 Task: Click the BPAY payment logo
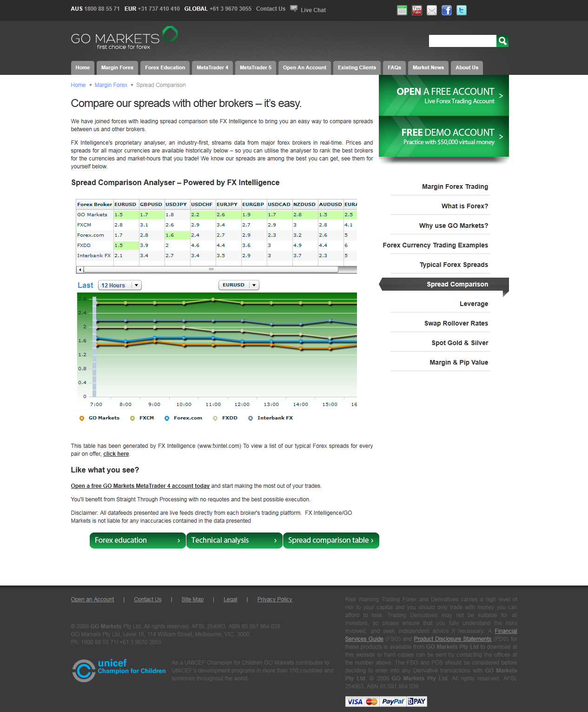pyautogui.click(x=417, y=701)
